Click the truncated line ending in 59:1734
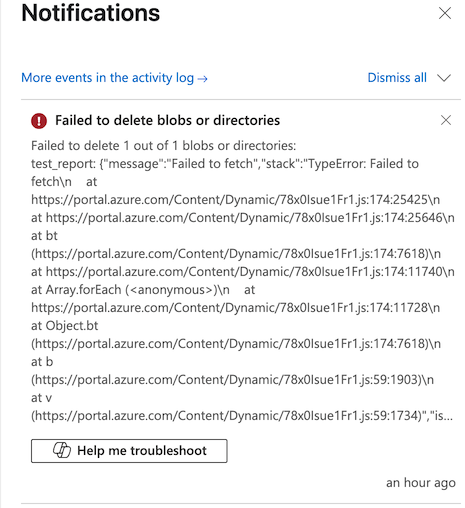 [x=242, y=416]
